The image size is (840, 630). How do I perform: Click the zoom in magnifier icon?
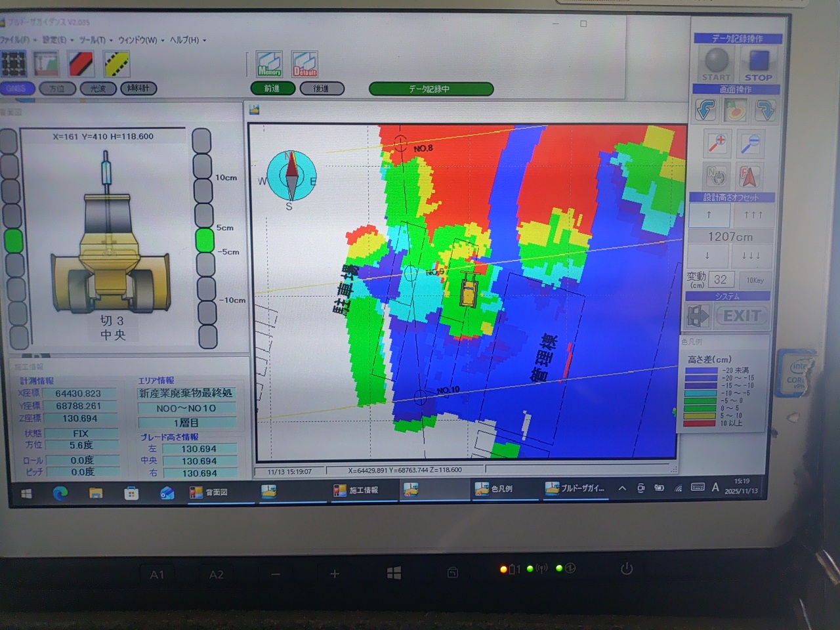(x=716, y=143)
